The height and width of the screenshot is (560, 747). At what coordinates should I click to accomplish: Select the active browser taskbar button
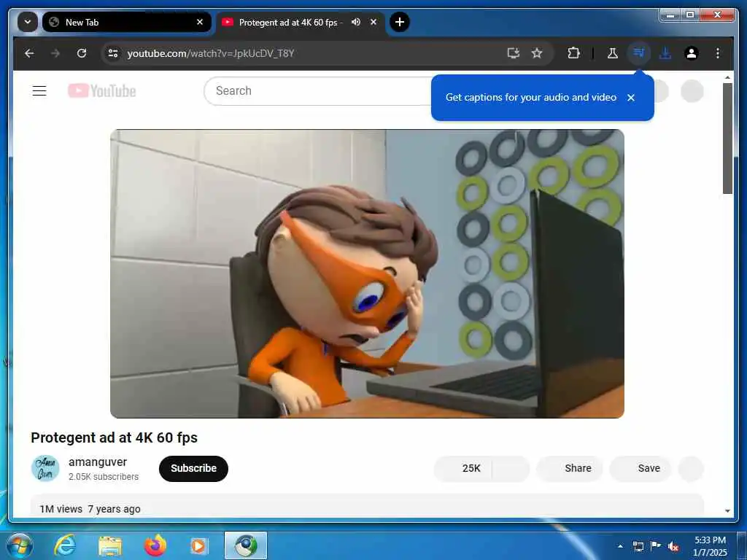246,545
